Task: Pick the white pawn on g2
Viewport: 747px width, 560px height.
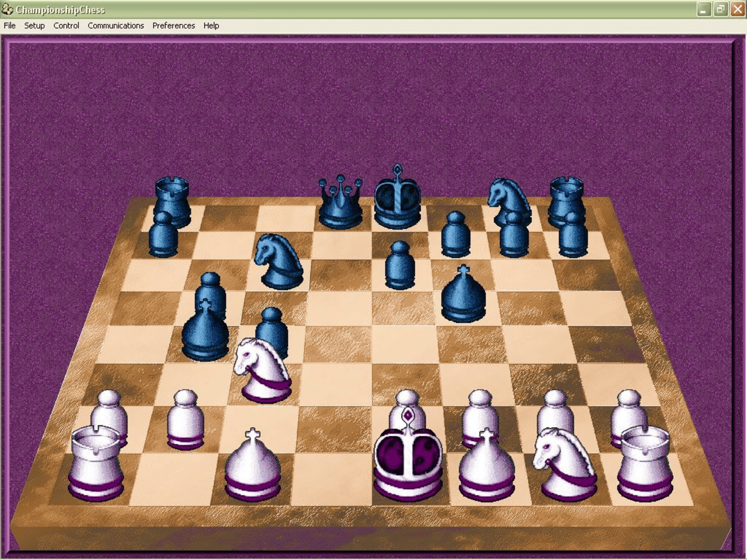Action: 556,410
